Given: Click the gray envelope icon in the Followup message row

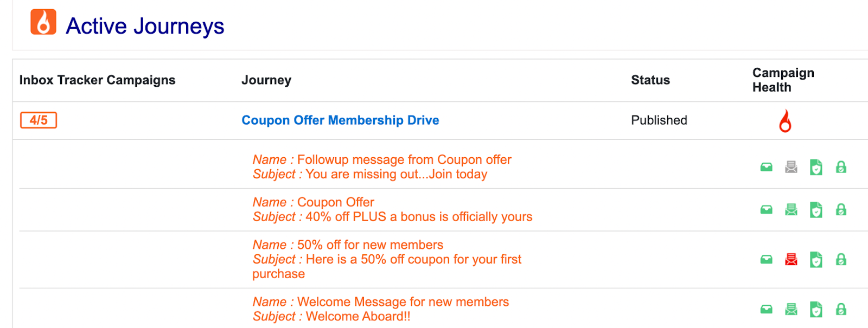Looking at the screenshot, I should [791, 167].
